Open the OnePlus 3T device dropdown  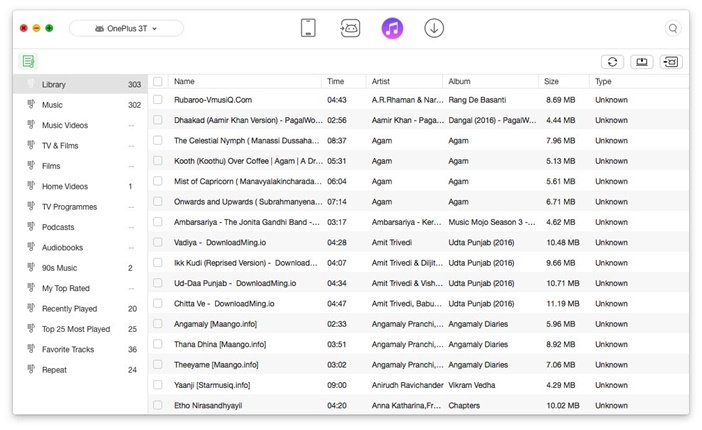click(x=126, y=28)
